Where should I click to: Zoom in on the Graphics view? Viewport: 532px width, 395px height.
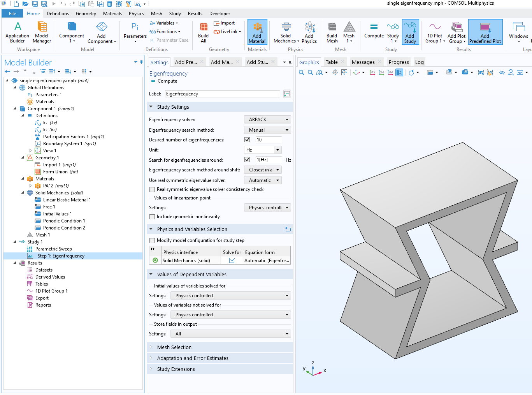pyautogui.click(x=301, y=72)
